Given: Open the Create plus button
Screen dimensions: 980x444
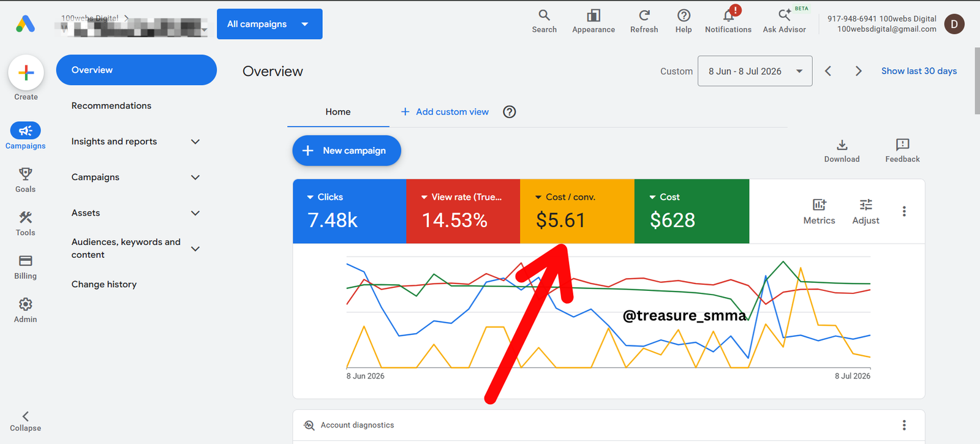Looking at the screenshot, I should pos(26,73).
